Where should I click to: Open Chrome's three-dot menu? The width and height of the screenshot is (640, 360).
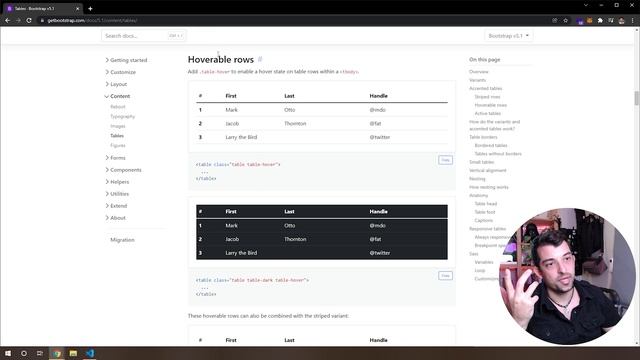633,20
